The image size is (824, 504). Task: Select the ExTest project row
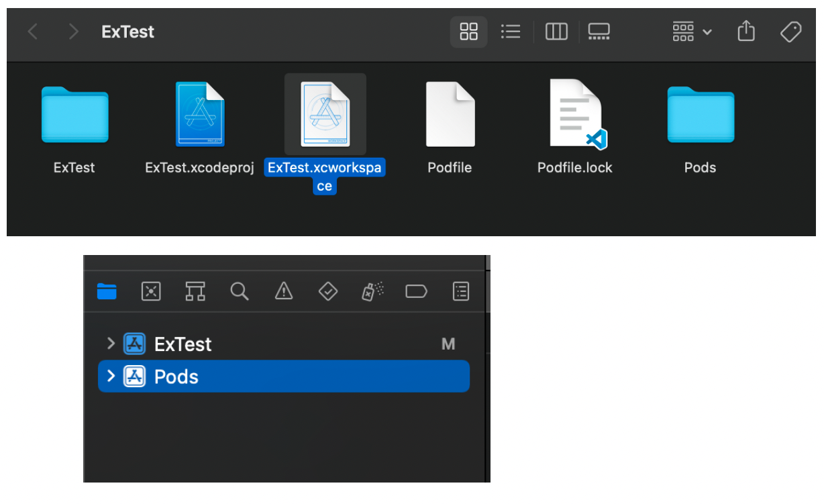click(x=284, y=344)
